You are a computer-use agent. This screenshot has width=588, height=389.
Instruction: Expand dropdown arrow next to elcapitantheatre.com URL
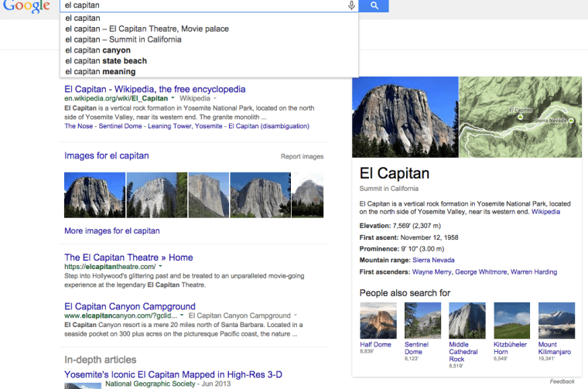click(160, 267)
